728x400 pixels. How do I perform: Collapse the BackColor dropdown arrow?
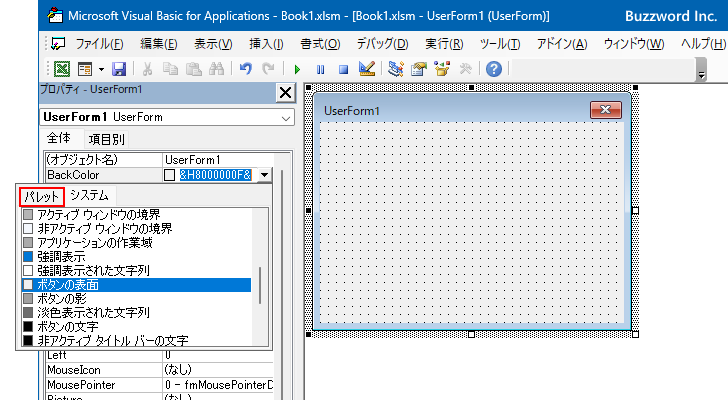click(x=264, y=175)
